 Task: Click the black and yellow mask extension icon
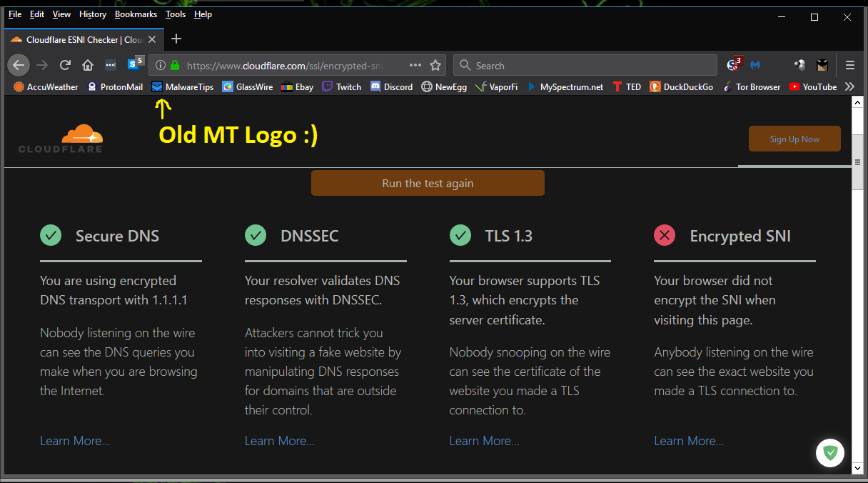coord(822,65)
